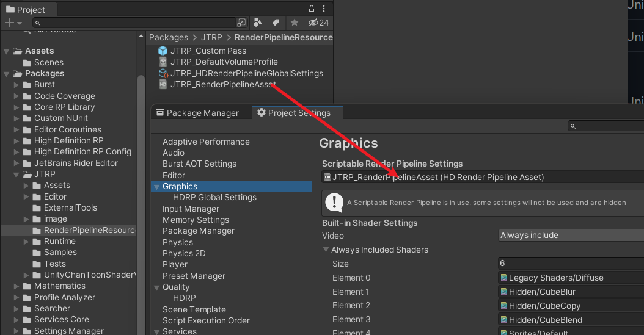This screenshot has height=335, width=644.
Task: Expand the UnityChanToonShader folder
Action: (26, 275)
